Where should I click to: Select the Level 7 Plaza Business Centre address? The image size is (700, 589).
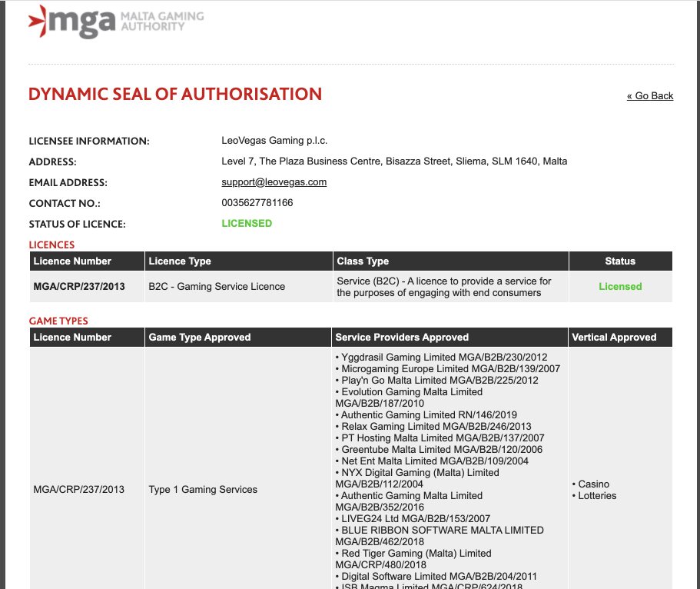[394, 161]
